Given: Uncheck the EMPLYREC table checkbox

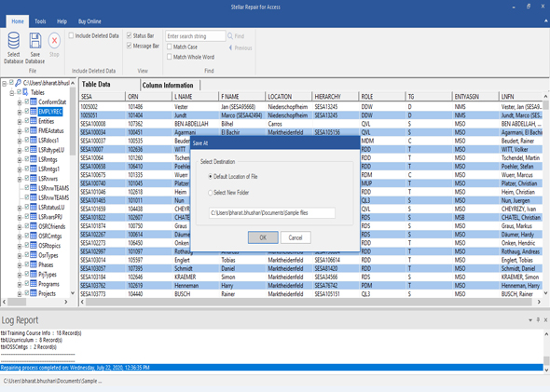Looking at the screenshot, I should click(27, 111).
